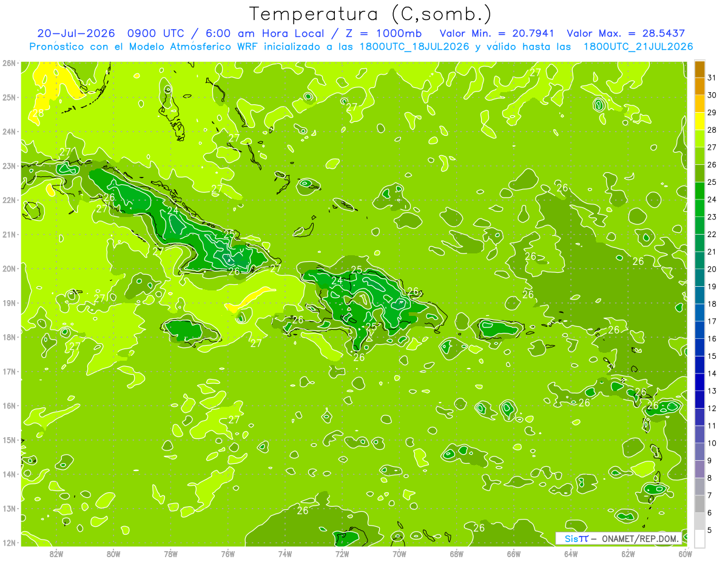Click the '76W' longitude axis label
Viewport: 728px width, 562px height.
[x=228, y=554]
